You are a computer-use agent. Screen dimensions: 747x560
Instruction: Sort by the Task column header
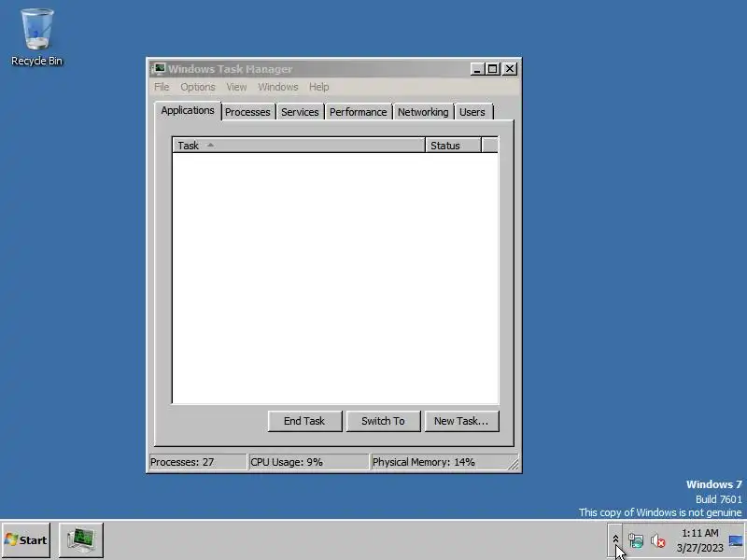pos(299,146)
